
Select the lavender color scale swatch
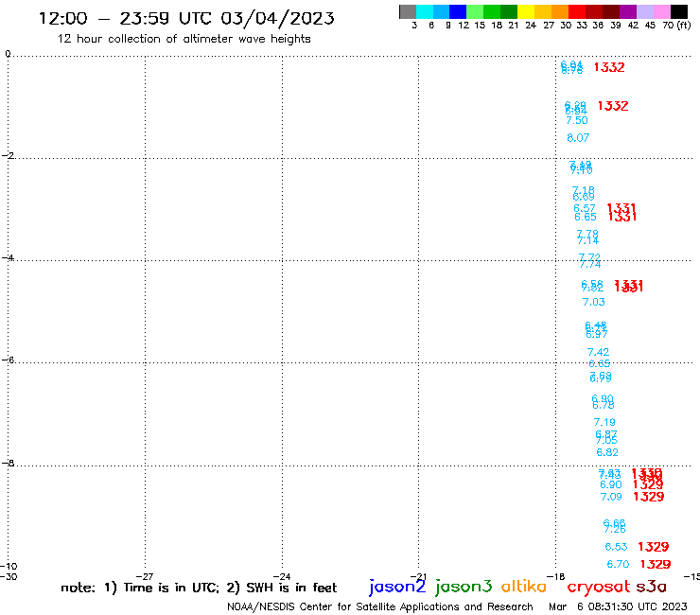[645, 11]
